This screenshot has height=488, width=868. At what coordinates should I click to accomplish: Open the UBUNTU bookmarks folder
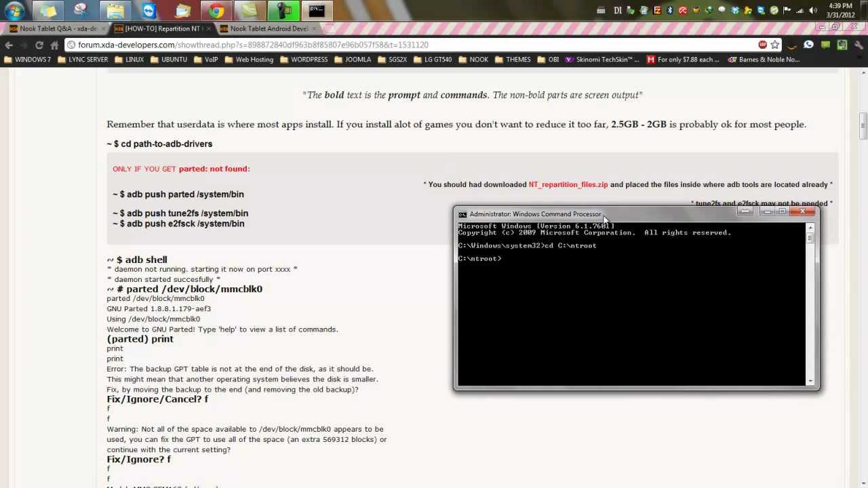point(168,60)
